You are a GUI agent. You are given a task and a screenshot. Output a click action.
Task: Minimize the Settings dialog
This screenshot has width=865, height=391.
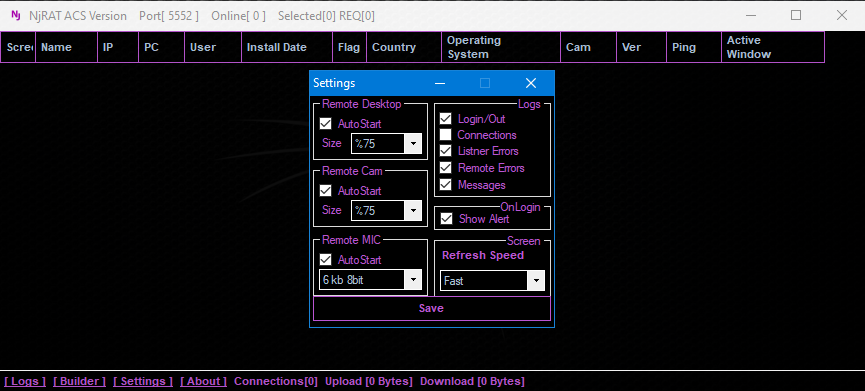point(440,83)
